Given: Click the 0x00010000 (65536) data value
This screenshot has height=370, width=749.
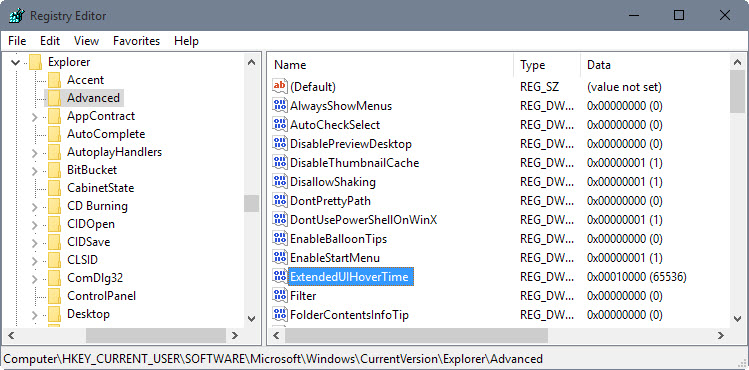Looking at the screenshot, I should [637, 277].
